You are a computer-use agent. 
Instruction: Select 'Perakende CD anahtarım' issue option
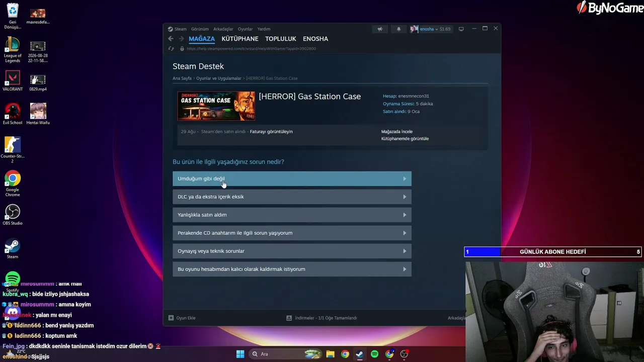click(292, 233)
